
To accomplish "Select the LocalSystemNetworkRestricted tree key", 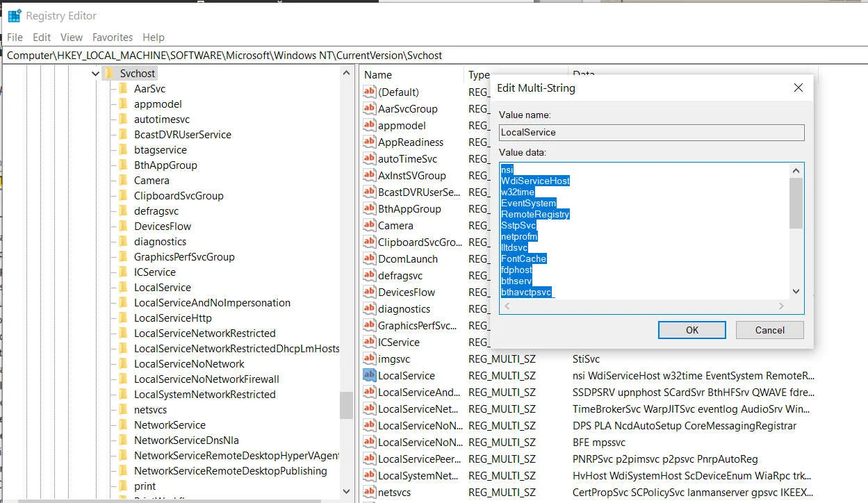I will pos(205,394).
